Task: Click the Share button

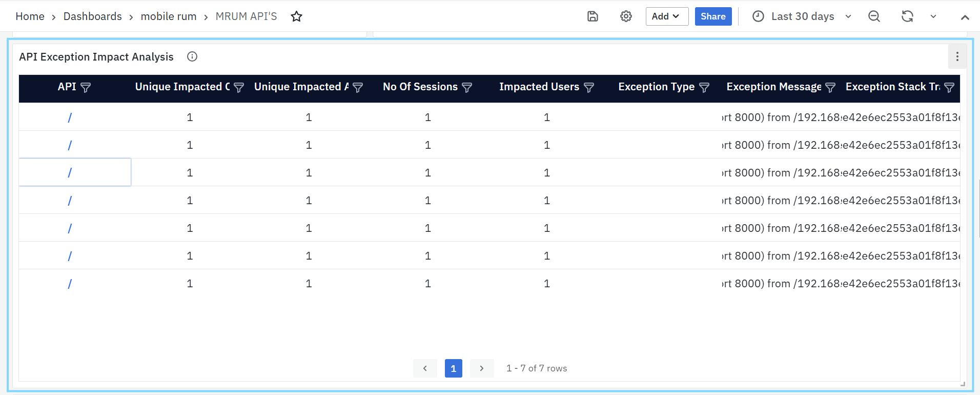Action: [713, 16]
